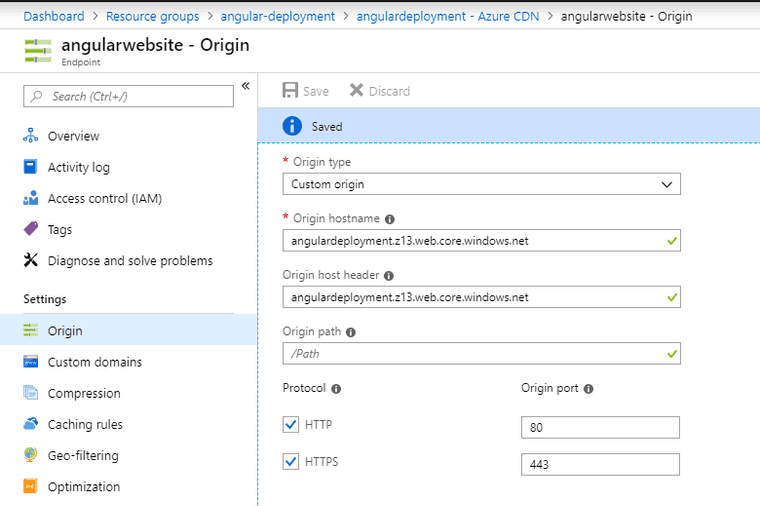Select Geo-filtering in the sidebar
The image size is (760, 506).
tap(83, 455)
